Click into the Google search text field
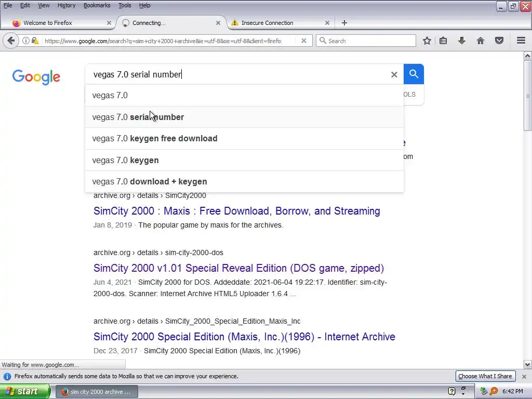This screenshot has width=532, height=399. coord(237,74)
